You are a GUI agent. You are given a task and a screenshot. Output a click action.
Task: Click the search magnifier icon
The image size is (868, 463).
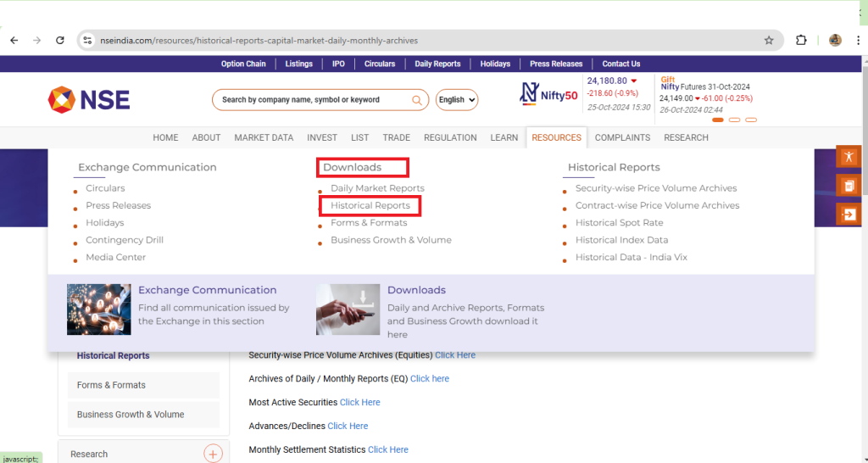pos(417,100)
